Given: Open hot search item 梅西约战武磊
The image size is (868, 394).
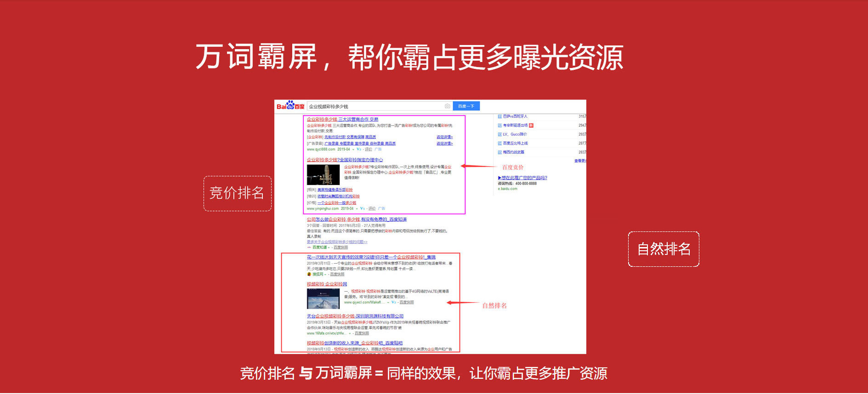Looking at the screenshot, I should pyautogui.click(x=513, y=152).
